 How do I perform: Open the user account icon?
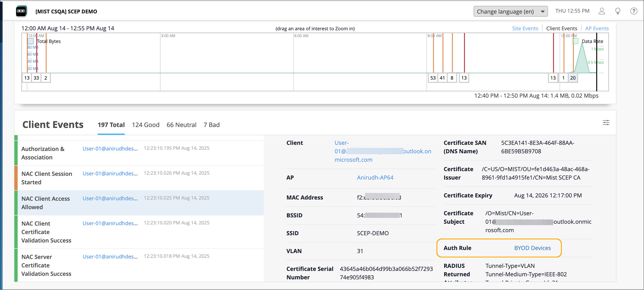[601, 11]
